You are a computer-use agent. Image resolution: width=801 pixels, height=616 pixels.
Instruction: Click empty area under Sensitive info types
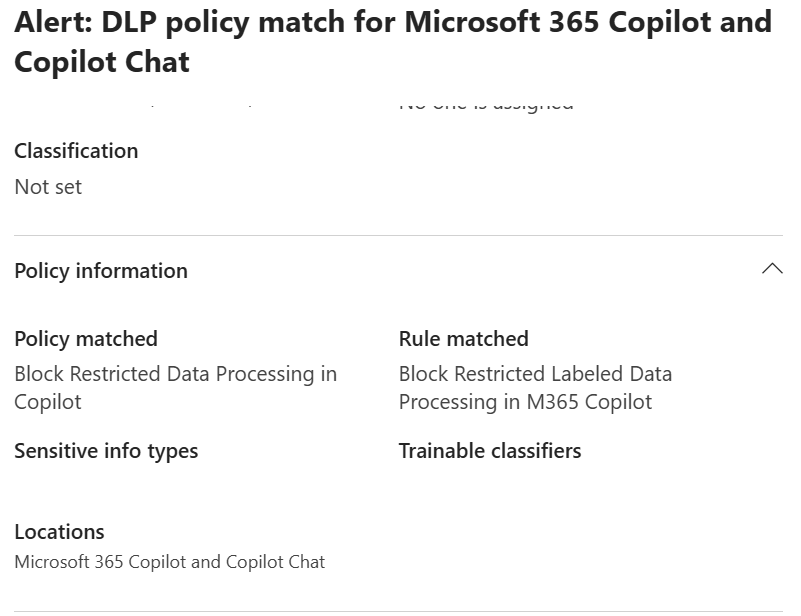pos(106,486)
